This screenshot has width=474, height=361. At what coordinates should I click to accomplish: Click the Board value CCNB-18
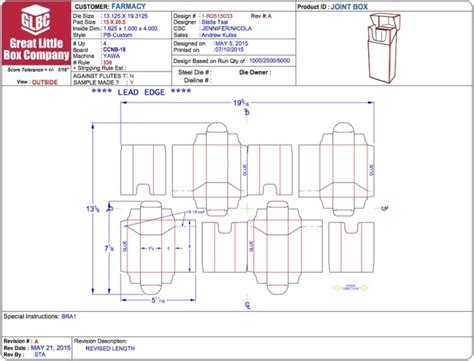114,50
